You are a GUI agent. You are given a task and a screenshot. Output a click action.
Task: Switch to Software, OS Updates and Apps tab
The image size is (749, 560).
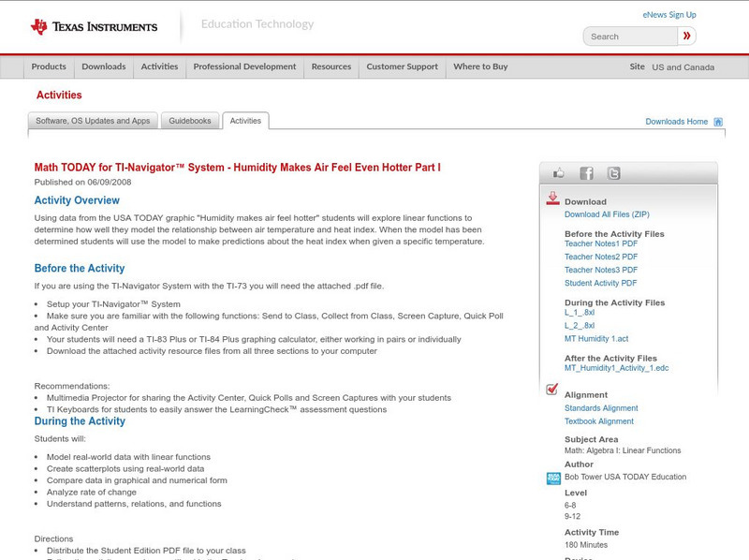[93, 121]
